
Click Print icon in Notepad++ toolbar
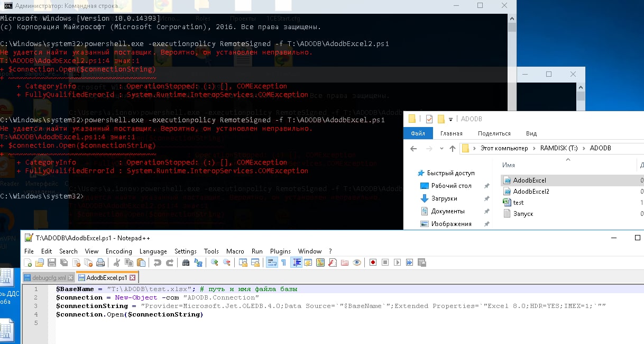tap(100, 262)
